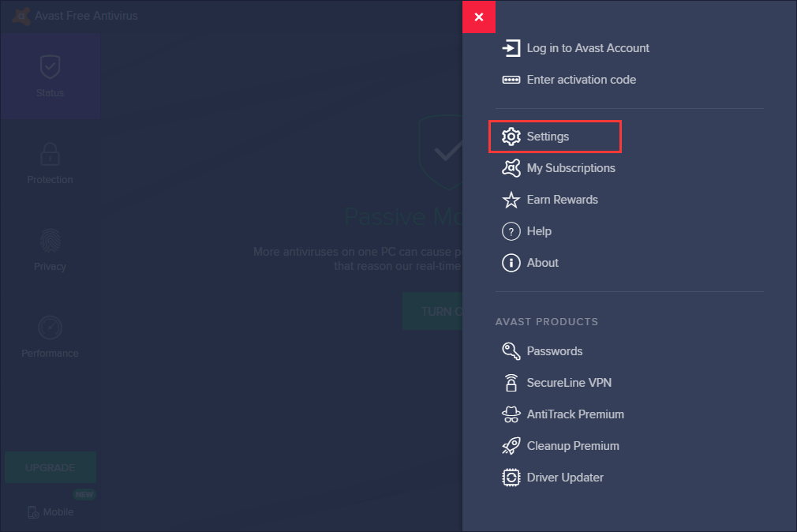
Task: Open Cleanup Premium product link
Action: coord(573,446)
